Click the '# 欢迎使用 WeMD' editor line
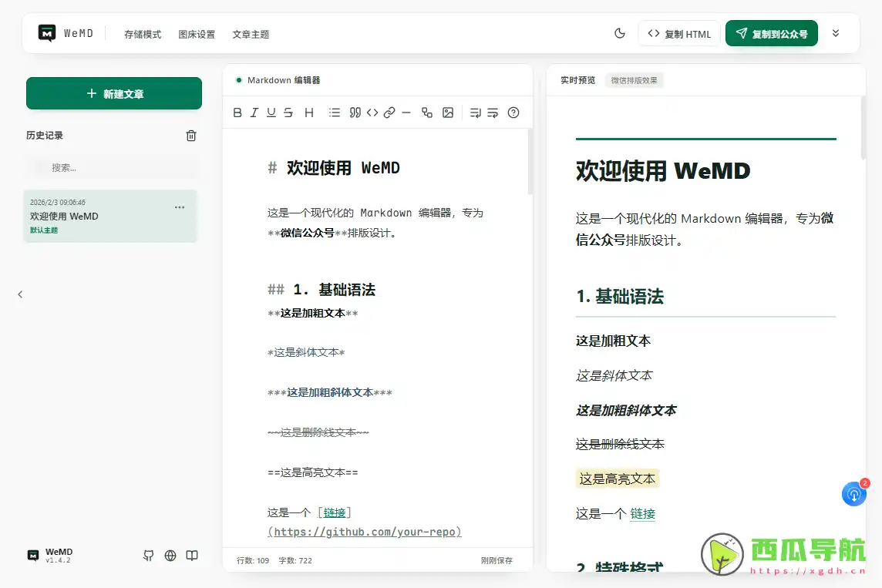882x588 pixels. 334,168
